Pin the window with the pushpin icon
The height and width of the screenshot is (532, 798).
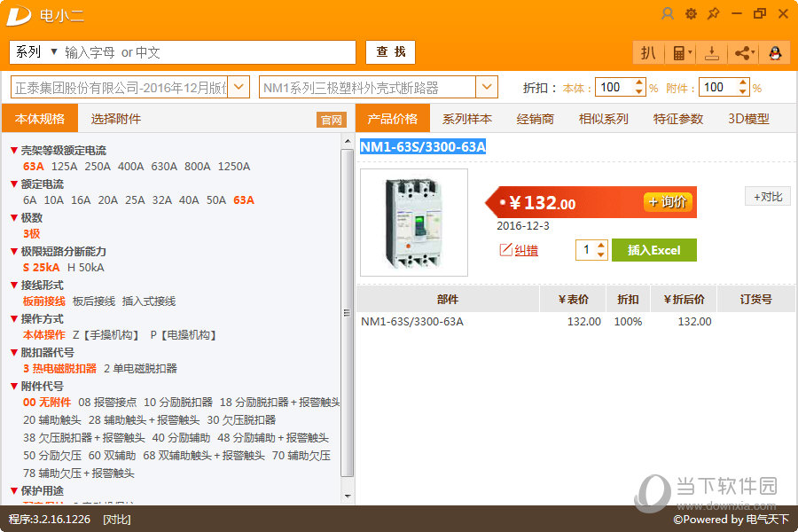[x=714, y=14]
